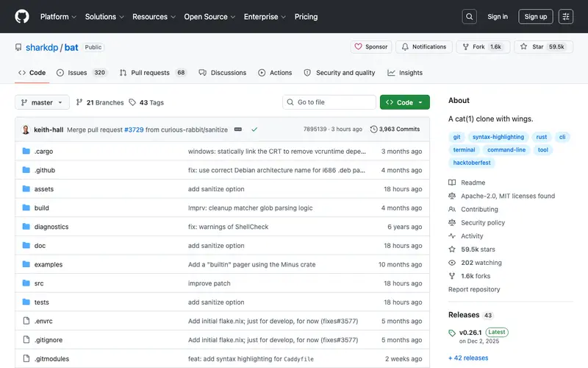Open the + 42 releases link

pos(468,358)
